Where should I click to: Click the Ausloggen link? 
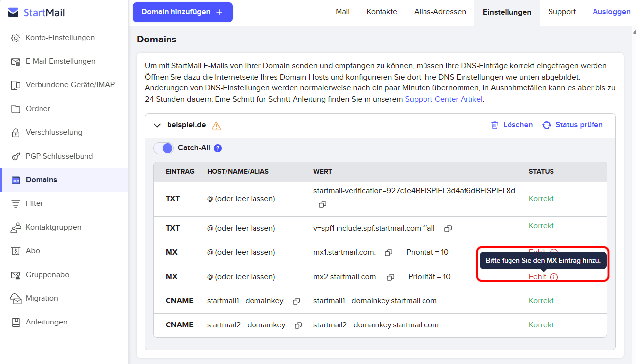tap(611, 12)
